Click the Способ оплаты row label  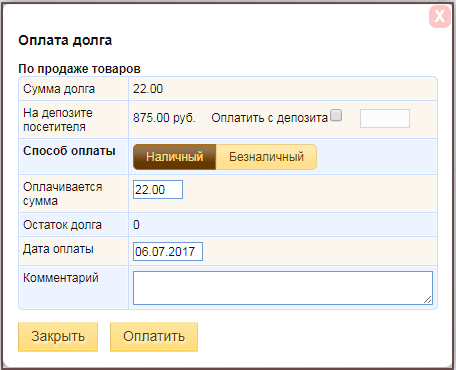point(69,151)
